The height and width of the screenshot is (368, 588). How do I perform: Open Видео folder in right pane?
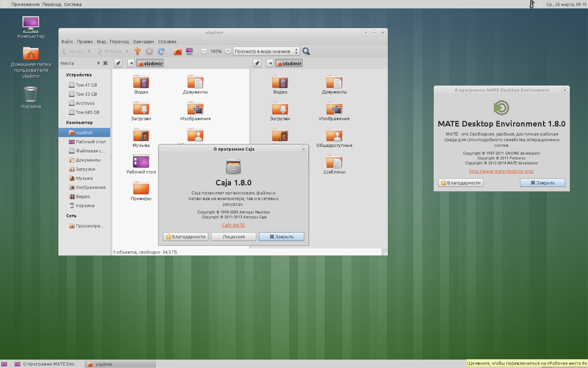pos(280,84)
